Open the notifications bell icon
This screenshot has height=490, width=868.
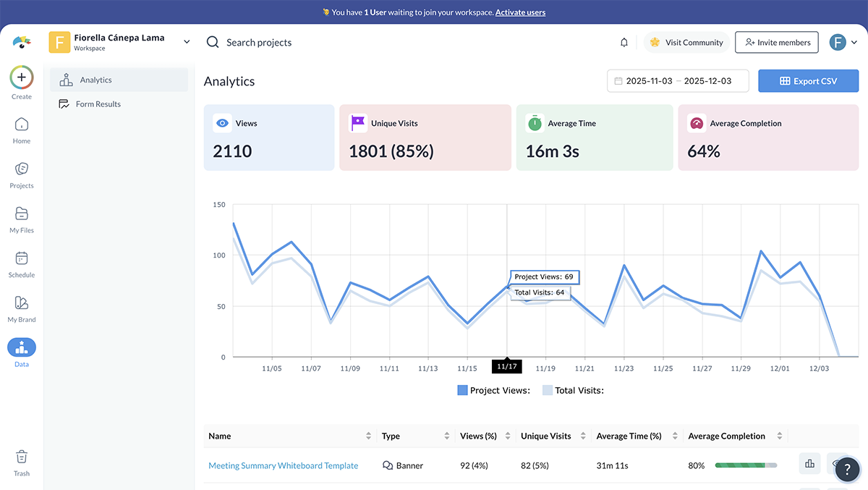coord(624,42)
